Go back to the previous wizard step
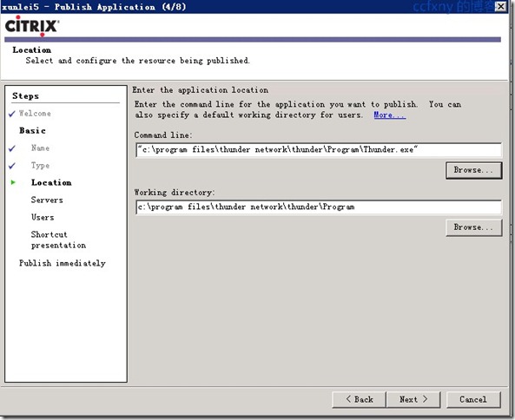 pyautogui.click(x=359, y=399)
